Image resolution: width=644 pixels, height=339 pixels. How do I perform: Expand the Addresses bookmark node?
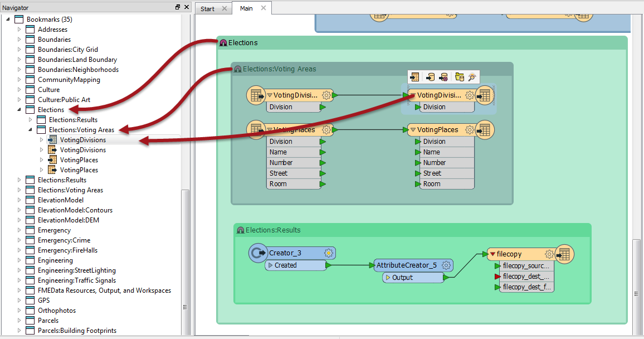19,30
